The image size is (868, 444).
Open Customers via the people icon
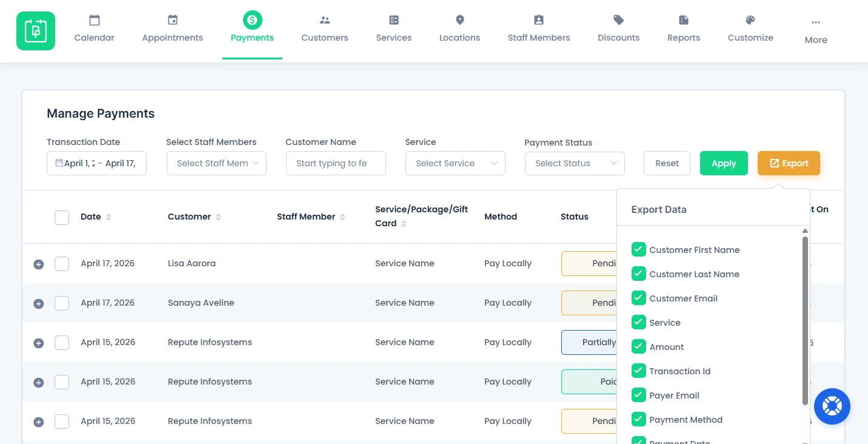[x=325, y=20]
